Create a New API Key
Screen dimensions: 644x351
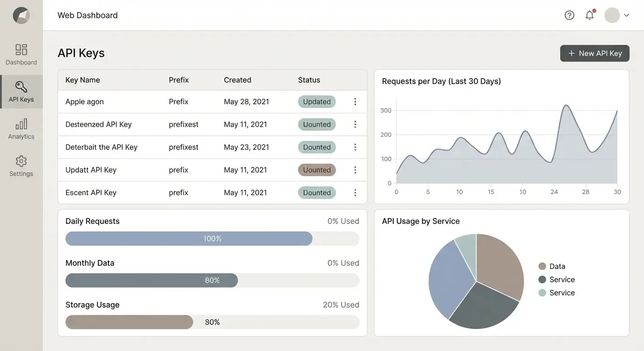(x=595, y=53)
